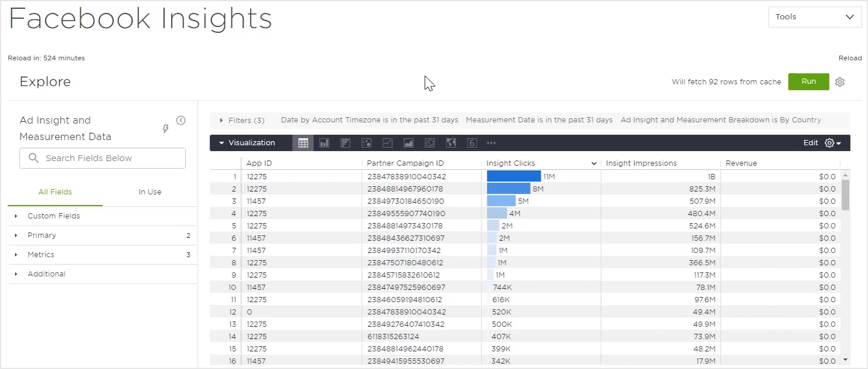Select the table visualization icon
868x369 pixels.
click(303, 143)
